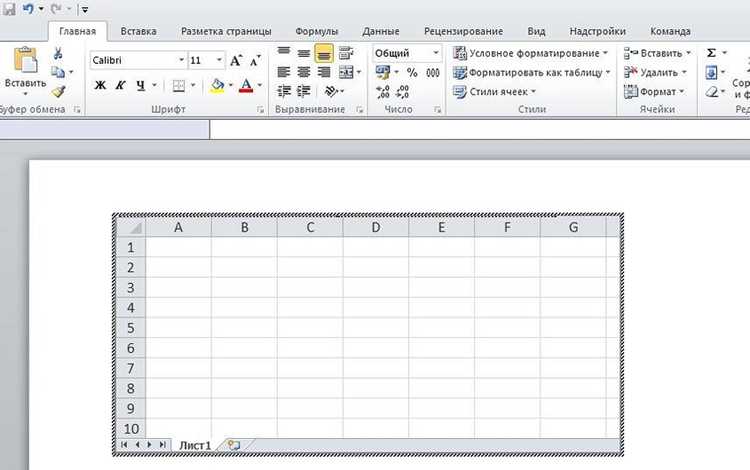The height and width of the screenshot is (470, 750).
Task: Open the Разметка страницы tab
Action: [x=226, y=31]
